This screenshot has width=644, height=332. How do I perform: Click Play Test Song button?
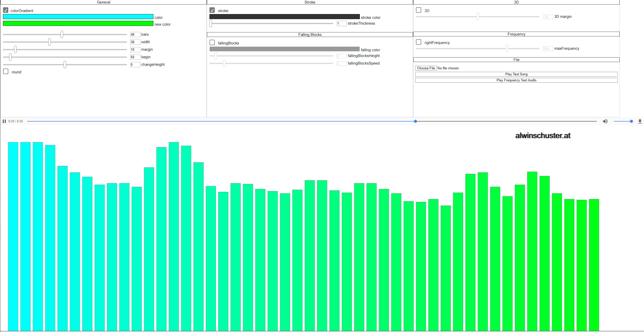[x=517, y=74]
